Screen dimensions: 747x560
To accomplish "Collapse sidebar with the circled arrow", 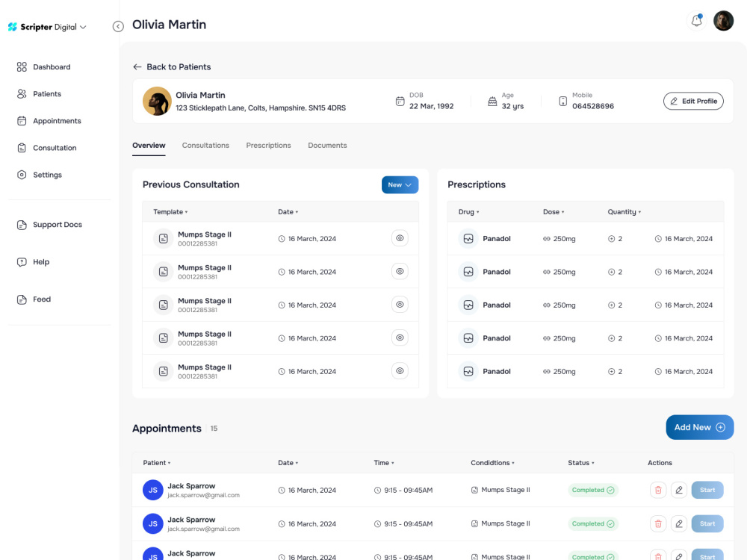I will pyautogui.click(x=118, y=27).
